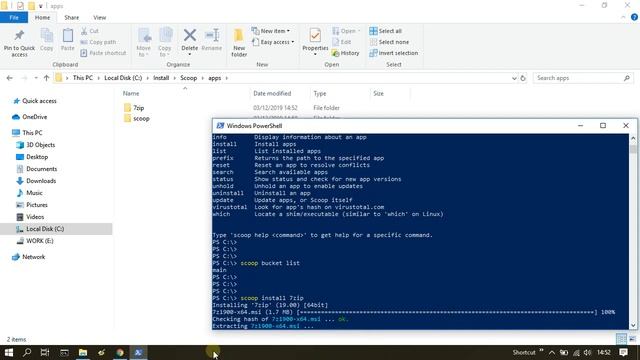Click Select none in ribbon
640x360 pixels.
pyautogui.click(x=389, y=42)
